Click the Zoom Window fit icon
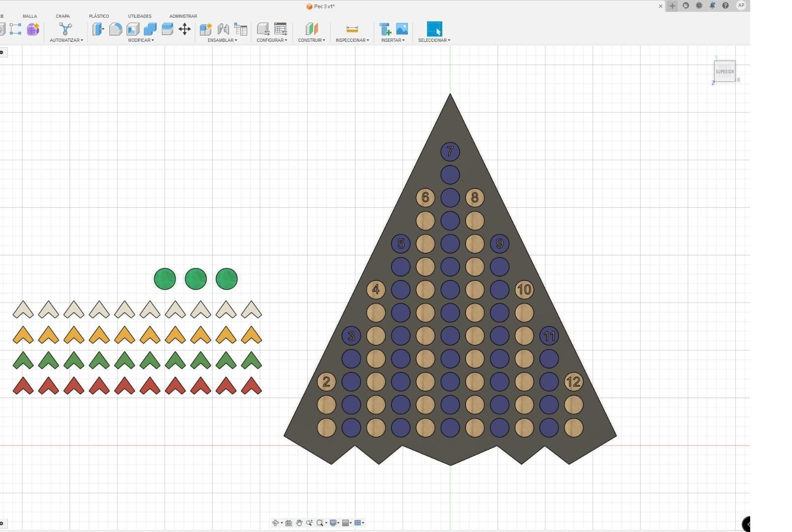792x532 pixels. pos(320,523)
